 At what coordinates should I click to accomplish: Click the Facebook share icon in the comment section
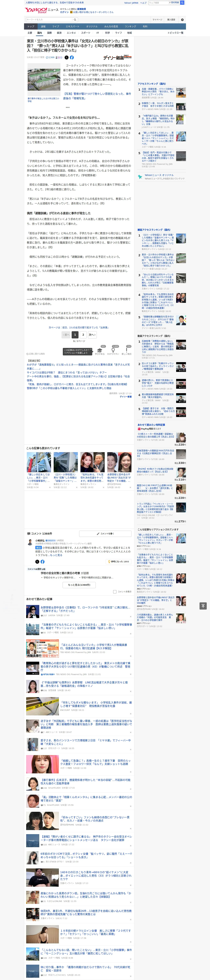(x=42, y=562)
